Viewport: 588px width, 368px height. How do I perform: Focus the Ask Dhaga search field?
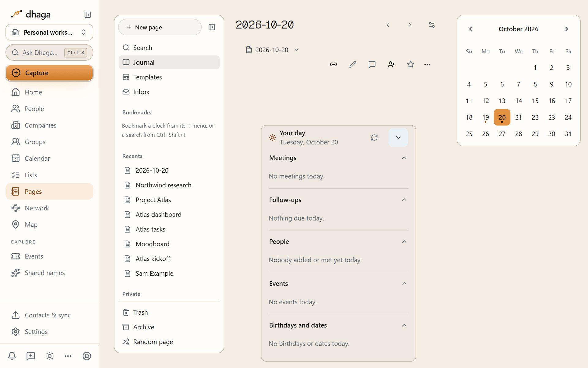tap(49, 52)
